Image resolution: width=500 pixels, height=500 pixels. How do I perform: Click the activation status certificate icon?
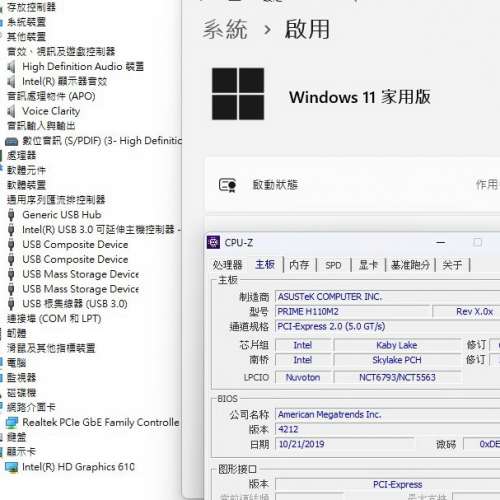[x=227, y=185]
